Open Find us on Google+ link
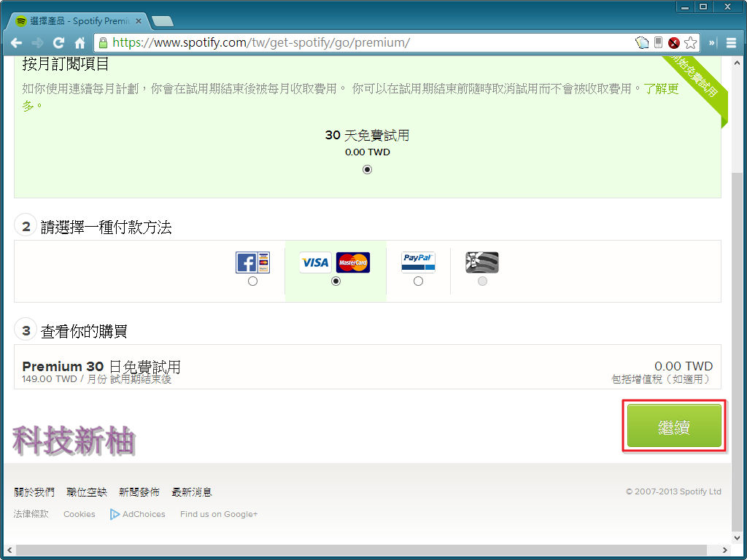747x560 pixels. (x=219, y=514)
